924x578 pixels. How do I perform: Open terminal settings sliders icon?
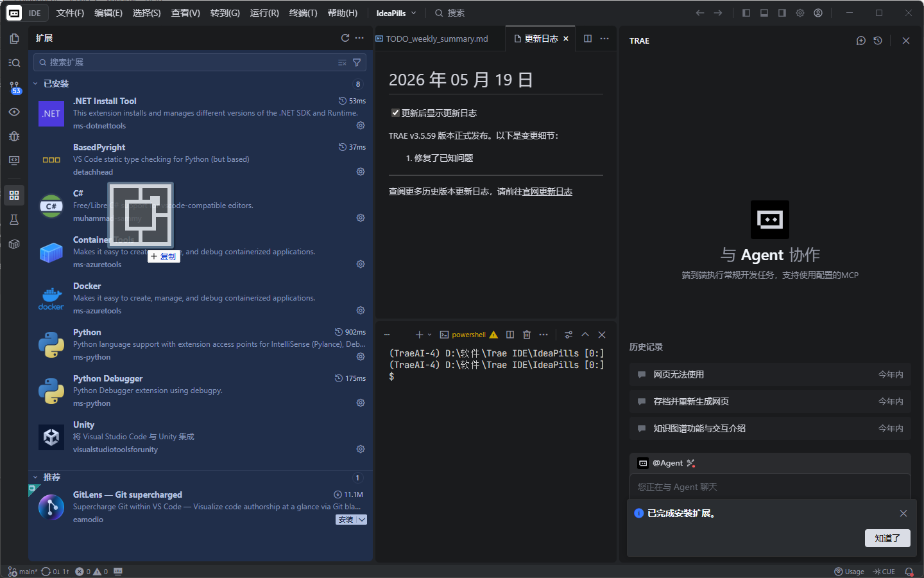(x=569, y=335)
